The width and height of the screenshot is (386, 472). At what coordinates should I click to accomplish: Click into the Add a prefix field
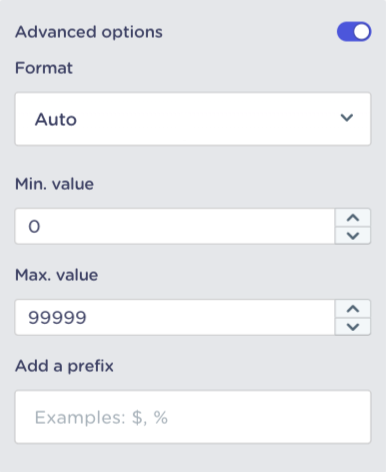(193, 417)
